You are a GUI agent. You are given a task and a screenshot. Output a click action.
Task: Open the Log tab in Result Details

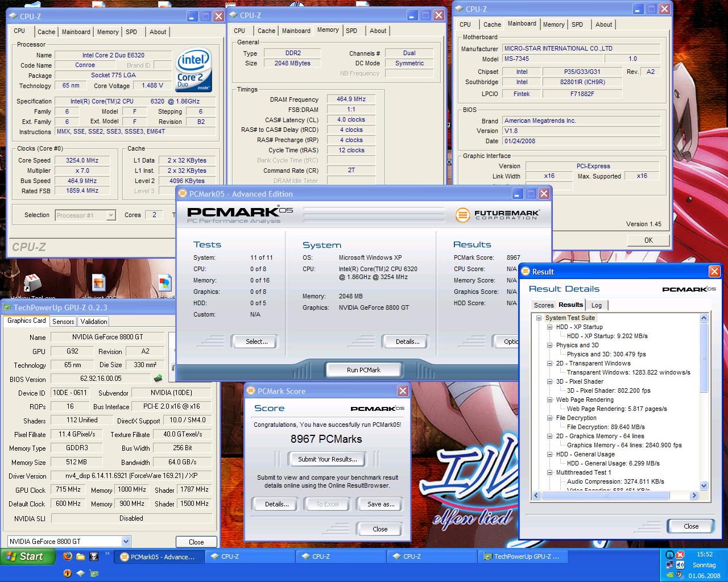[596, 305]
